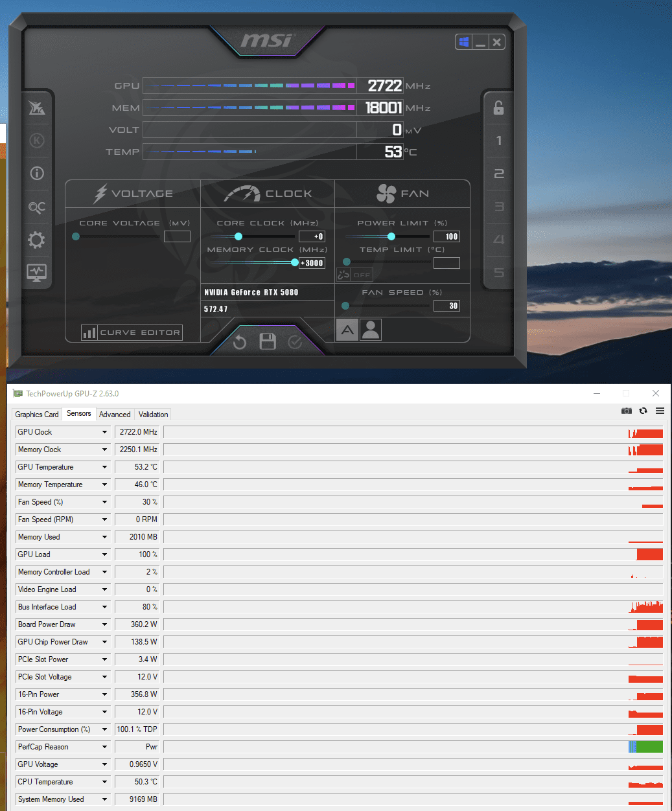Click the 2250.1 MHz Memory Clock value
The height and width of the screenshot is (811, 672).
(137, 450)
